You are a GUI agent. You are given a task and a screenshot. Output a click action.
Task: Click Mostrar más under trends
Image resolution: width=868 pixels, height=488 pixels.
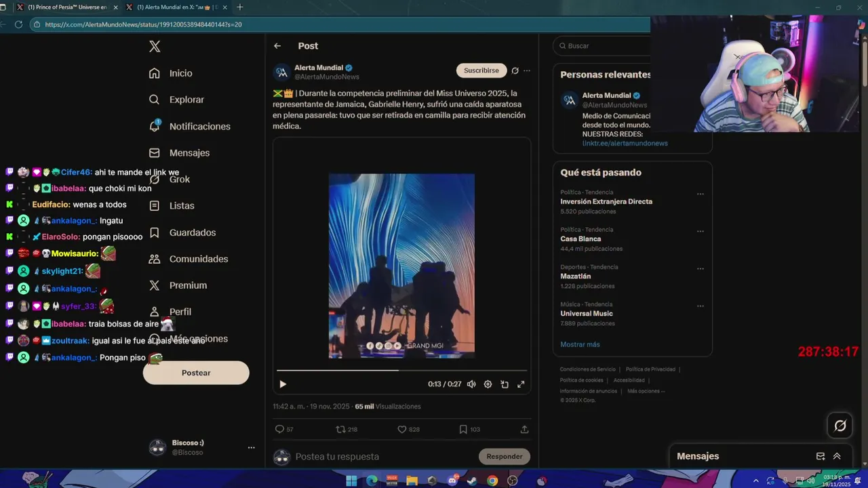[580, 344]
